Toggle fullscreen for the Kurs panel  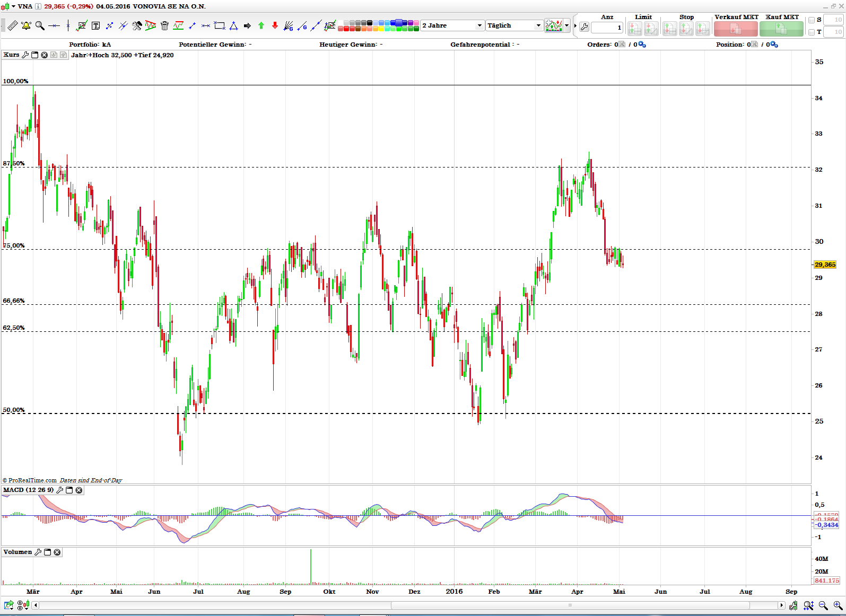coord(35,55)
